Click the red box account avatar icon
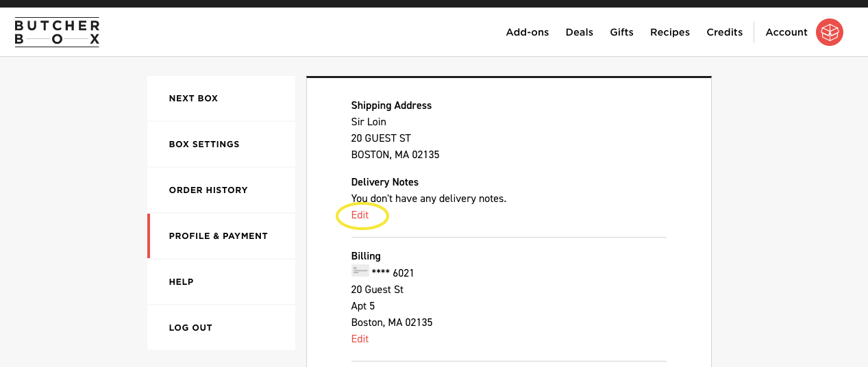 pyautogui.click(x=829, y=32)
